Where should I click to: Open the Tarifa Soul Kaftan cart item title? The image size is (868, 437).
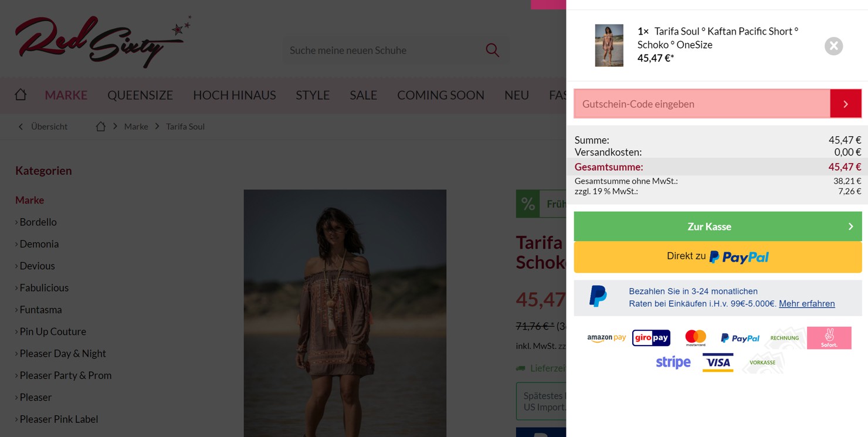(x=718, y=38)
